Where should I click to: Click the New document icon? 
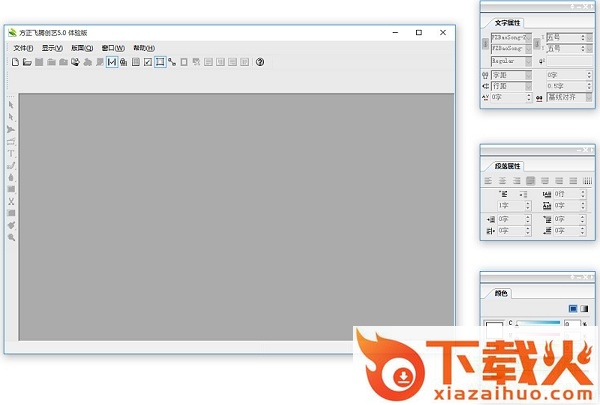tap(15, 62)
